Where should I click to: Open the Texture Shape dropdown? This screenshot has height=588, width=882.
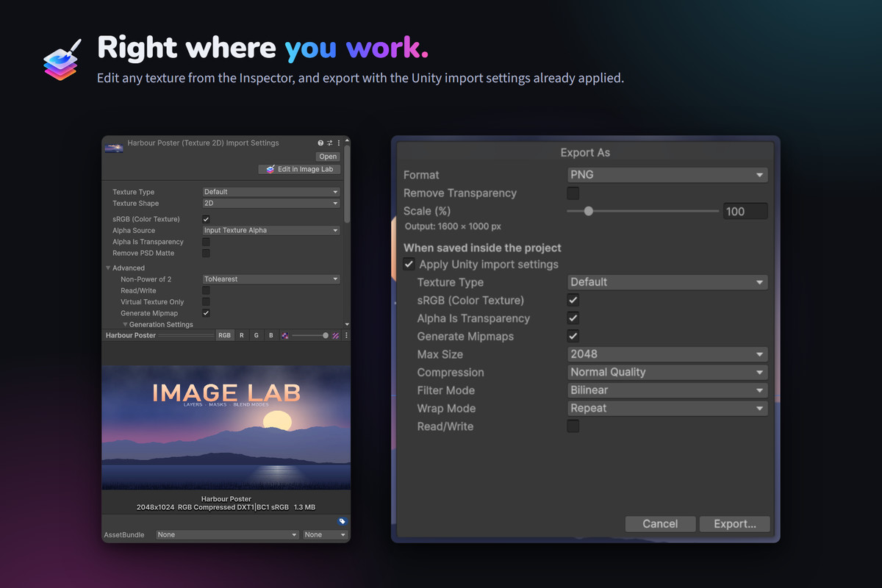(270, 204)
